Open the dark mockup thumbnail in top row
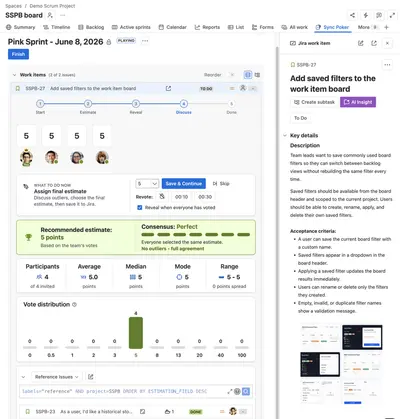The width and height of the screenshot is (400, 419). coord(362,337)
